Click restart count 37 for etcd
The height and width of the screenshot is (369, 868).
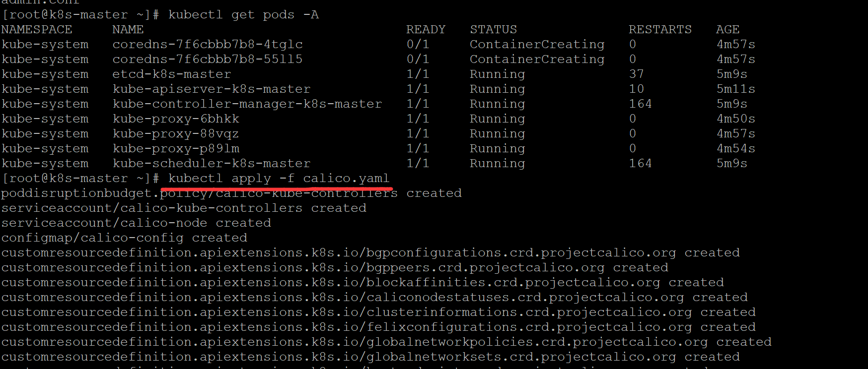click(x=637, y=74)
